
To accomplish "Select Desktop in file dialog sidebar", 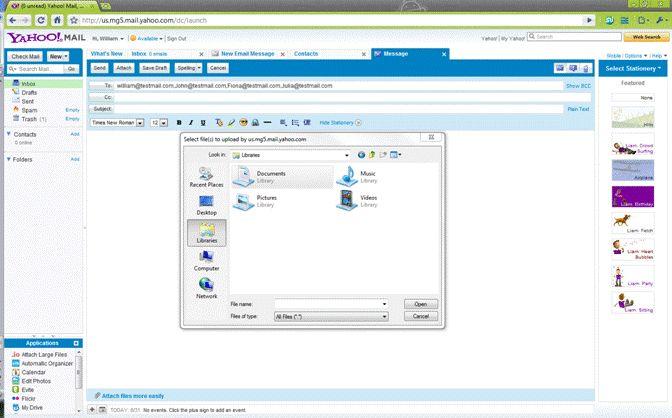I will tap(206, 205).
